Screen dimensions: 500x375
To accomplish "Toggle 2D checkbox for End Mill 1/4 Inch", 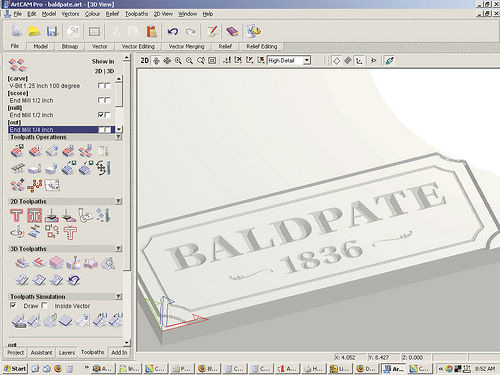I will tap(101, 129).
